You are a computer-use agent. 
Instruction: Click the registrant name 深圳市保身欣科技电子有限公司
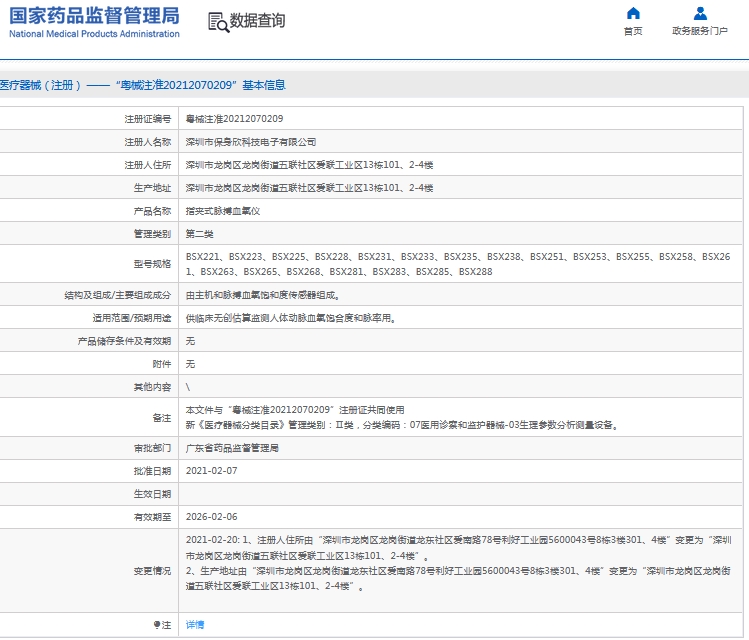(251, 142)
